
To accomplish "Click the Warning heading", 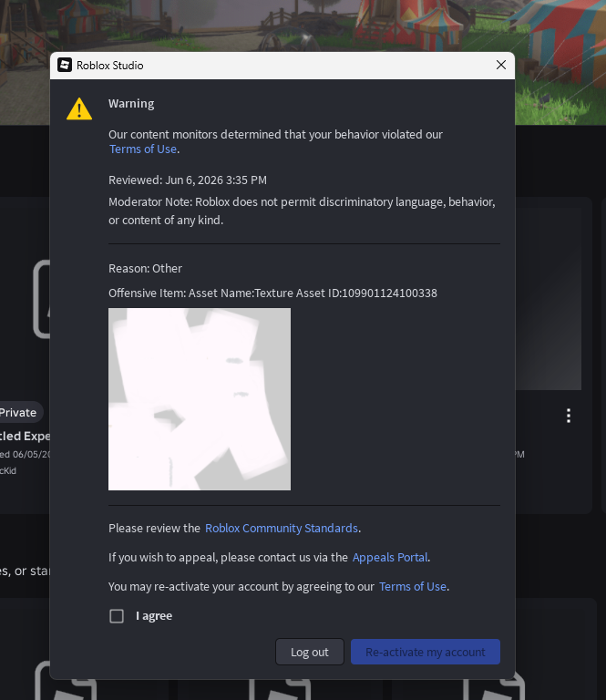I will tap(131, 104).
